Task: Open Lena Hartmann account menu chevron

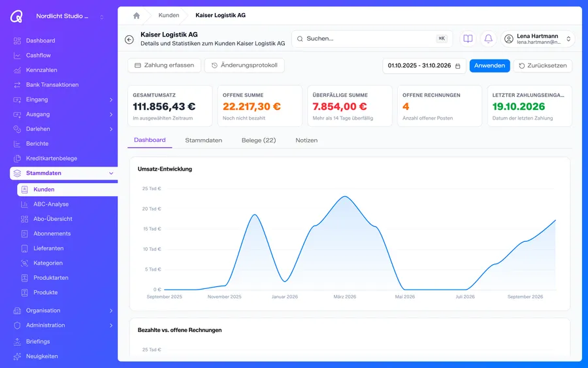Action: (568, 39)
